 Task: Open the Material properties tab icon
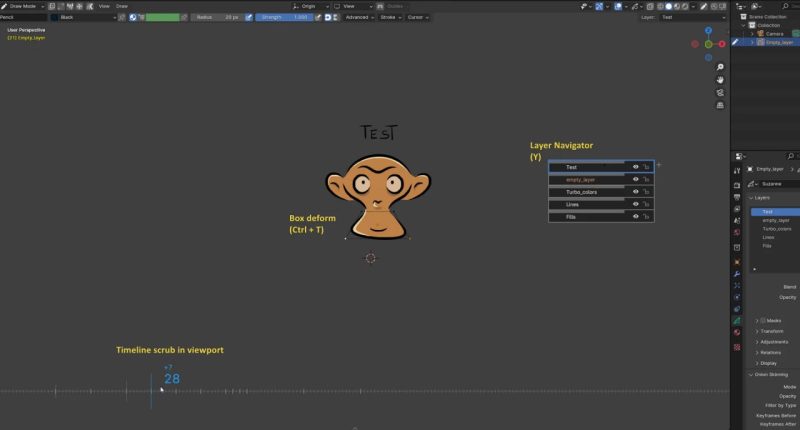[x=737, y=333]
